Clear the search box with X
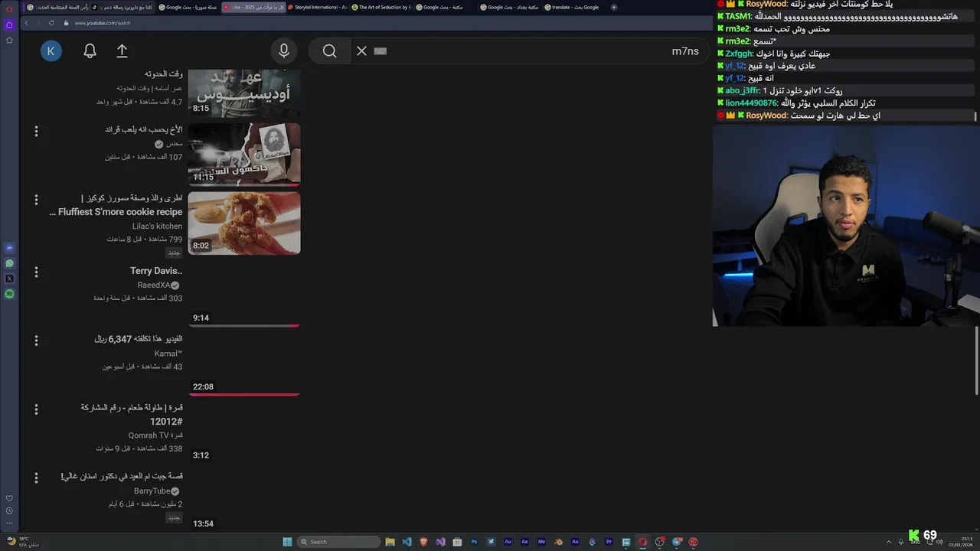 pos(361,51)
